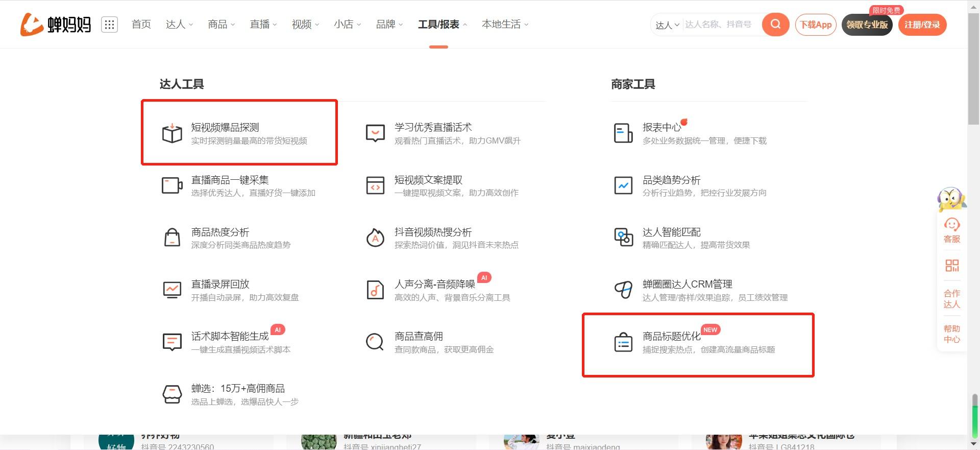Open the app grid menu icon

[109, 25]
